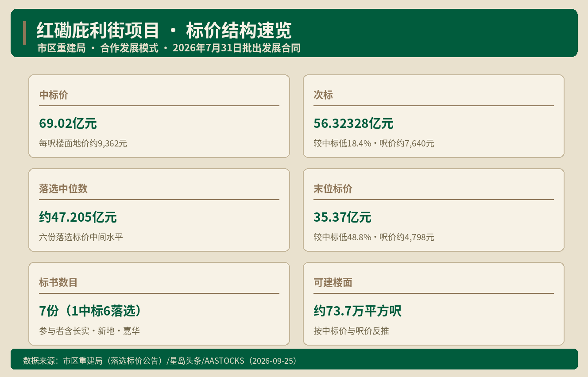Select the 标书数目 card heading
This screenshot has height=377, width=588.
coord(58,282)
